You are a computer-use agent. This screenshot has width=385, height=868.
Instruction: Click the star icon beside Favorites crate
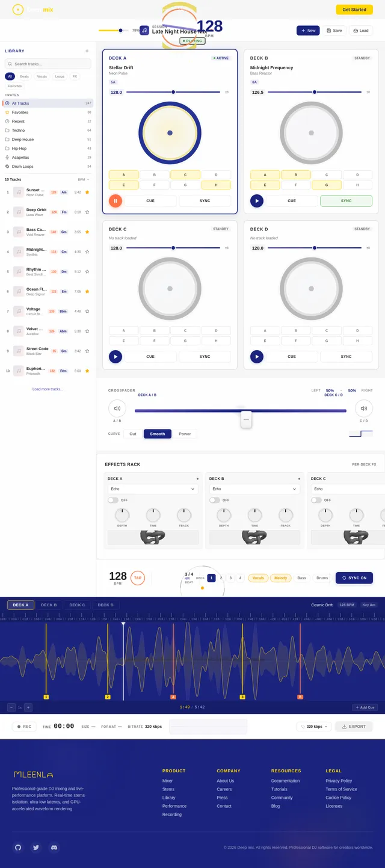7,112
